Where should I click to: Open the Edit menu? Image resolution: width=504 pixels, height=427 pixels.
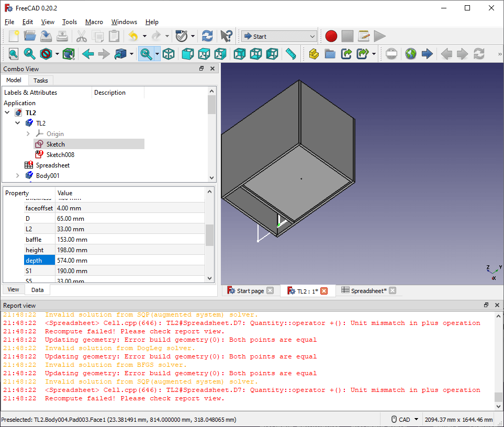[28, 22]
